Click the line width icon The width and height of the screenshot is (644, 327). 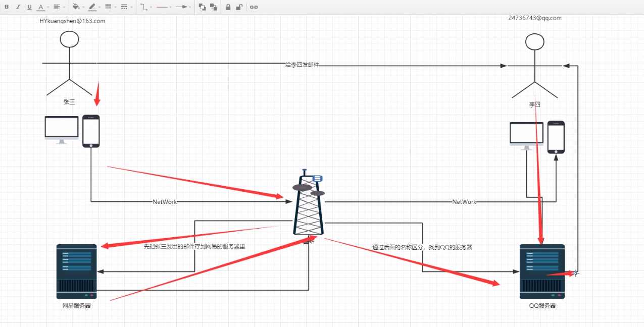click(108, 7)
